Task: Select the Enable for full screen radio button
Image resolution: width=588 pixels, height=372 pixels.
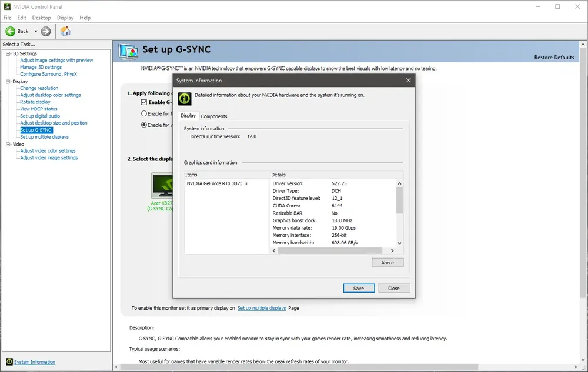Action: click(x=144, y=113)
